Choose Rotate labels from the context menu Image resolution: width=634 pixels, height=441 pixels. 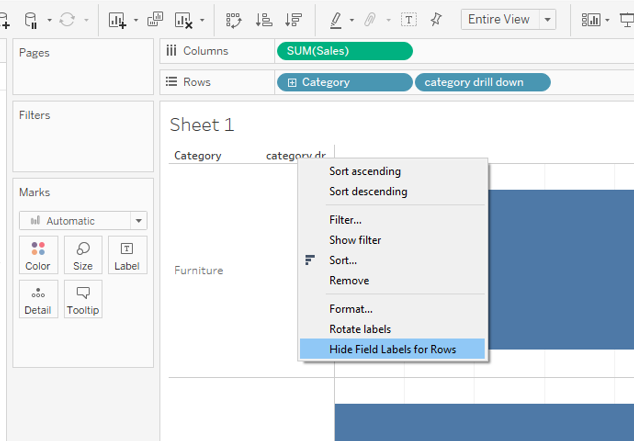click(392, 329)
